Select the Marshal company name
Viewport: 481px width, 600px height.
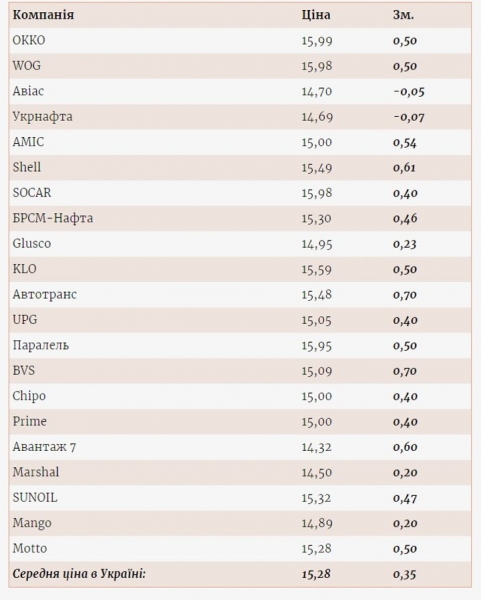point(36,472)
